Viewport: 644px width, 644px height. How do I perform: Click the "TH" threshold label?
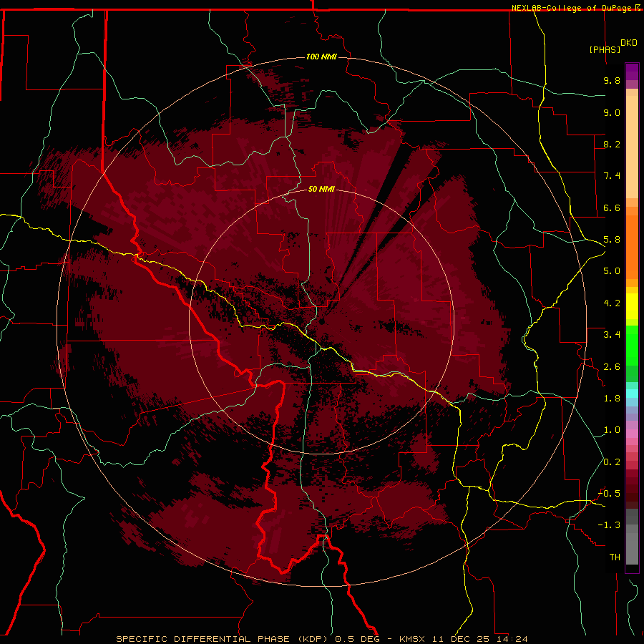(615, 557)
